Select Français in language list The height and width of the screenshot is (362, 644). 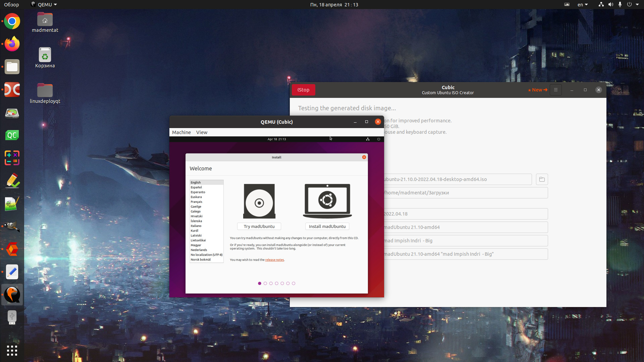[206, 202]
